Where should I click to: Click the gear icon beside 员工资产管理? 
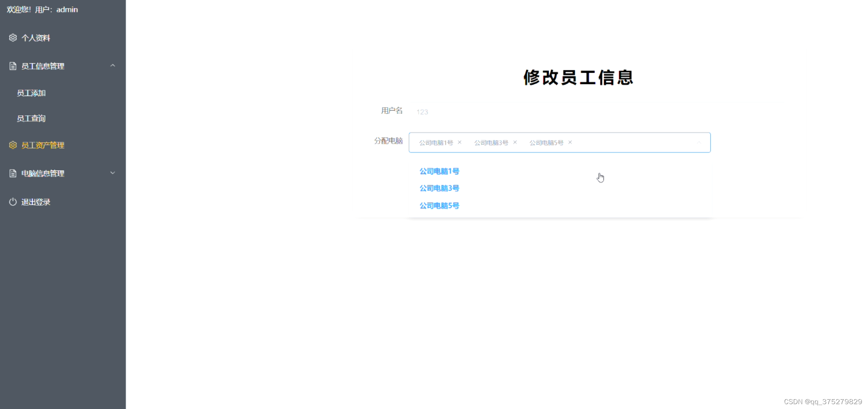(13, 145)
